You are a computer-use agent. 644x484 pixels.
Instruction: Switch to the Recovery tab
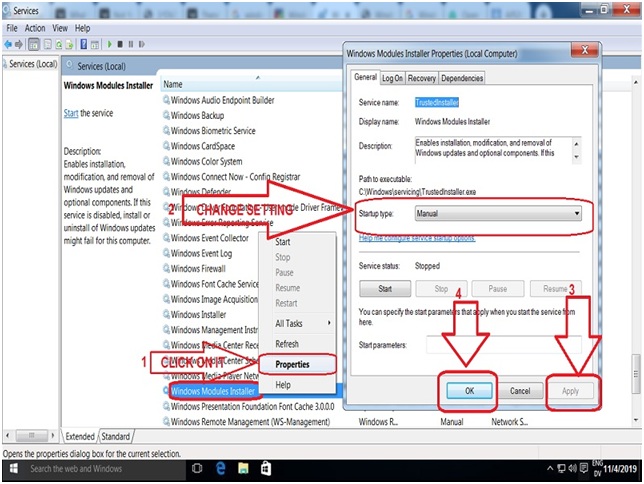click(422, 78)
